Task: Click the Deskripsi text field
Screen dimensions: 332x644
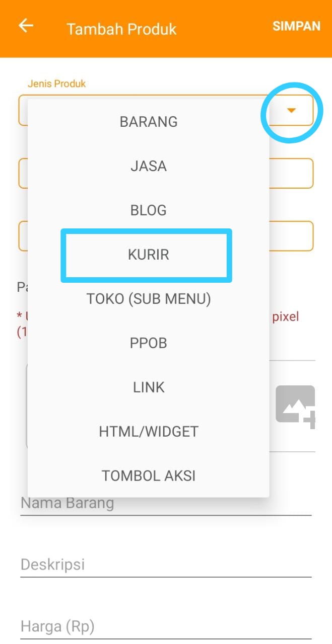Action: pos(166,565)
